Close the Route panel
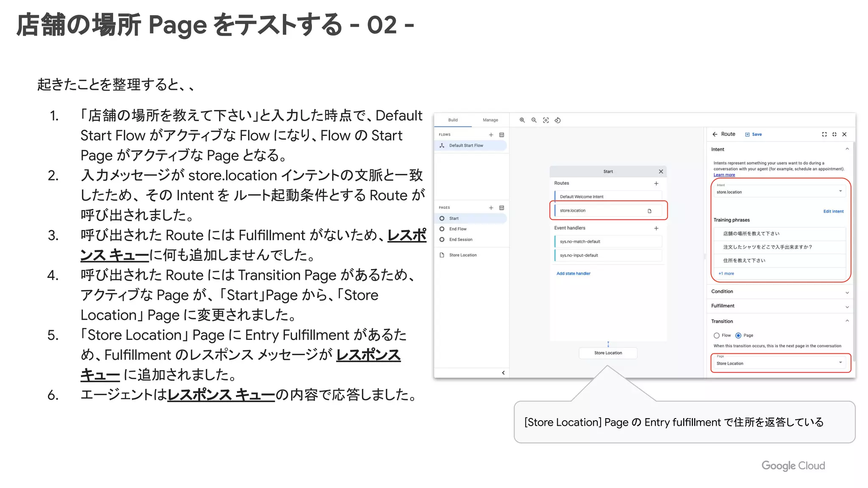 click(x=844, y=134)
